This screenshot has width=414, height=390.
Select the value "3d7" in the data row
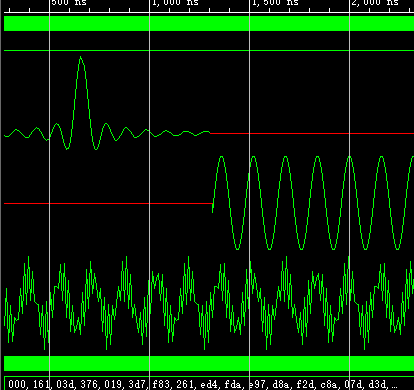[x=137, y=384]
